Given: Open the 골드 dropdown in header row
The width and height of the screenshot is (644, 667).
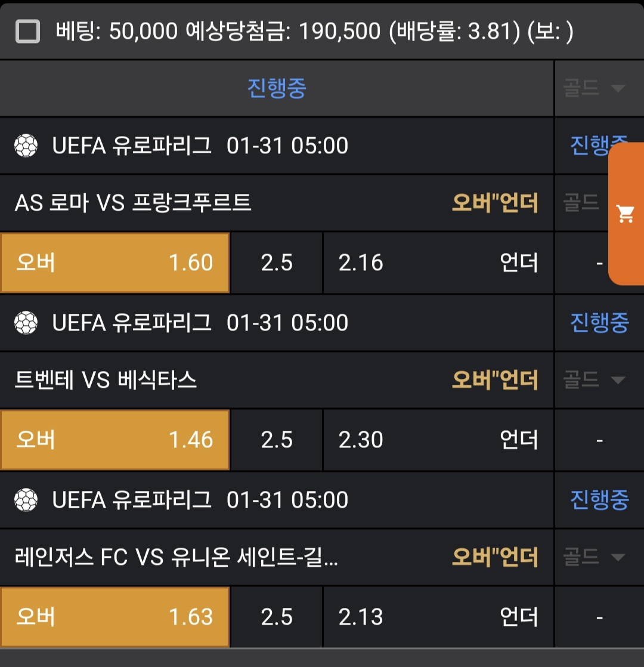Looking at the screenshot, I should [594, 88].
